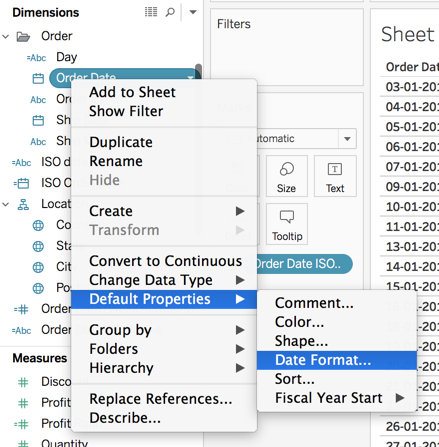Screen dimensions: 439x447
Task: Select Sort... in Default Properties submenu
Action: click(337, 379)
